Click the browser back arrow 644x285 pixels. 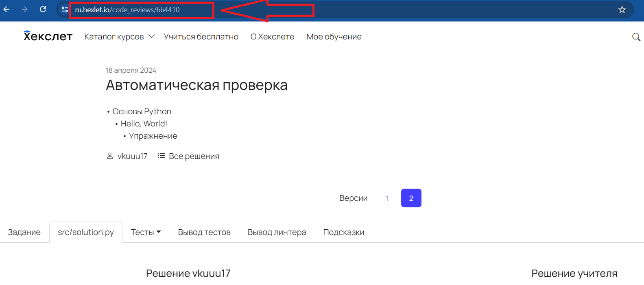(7, 9)
